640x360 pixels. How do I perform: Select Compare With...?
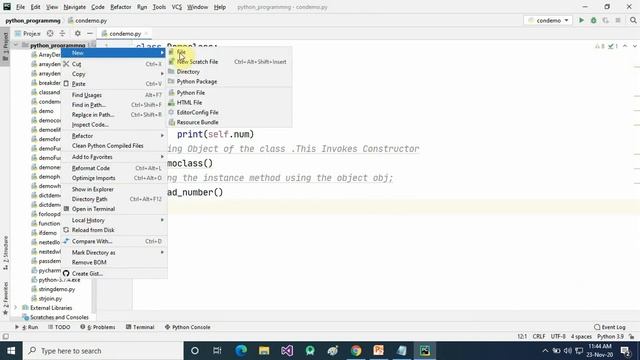(114, 241)
